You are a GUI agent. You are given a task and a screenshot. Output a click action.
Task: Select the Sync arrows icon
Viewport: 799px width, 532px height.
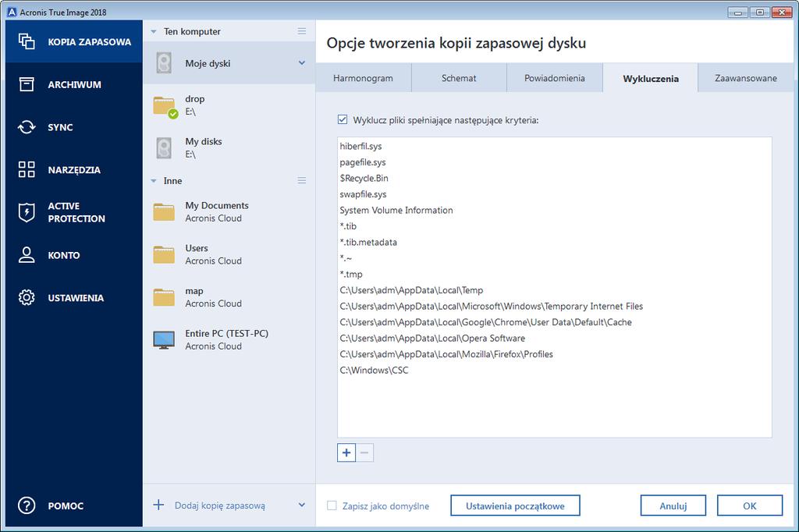pos(27,127)
